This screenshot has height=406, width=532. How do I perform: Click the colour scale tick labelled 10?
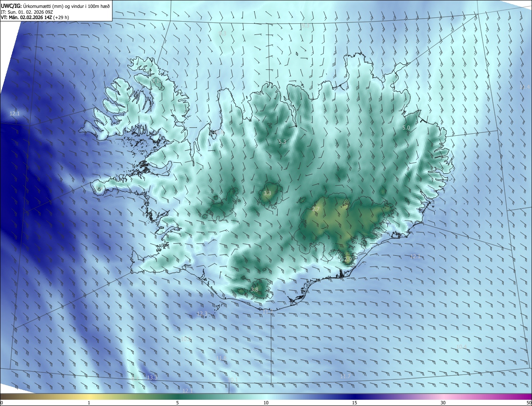(x=266, y=403)
